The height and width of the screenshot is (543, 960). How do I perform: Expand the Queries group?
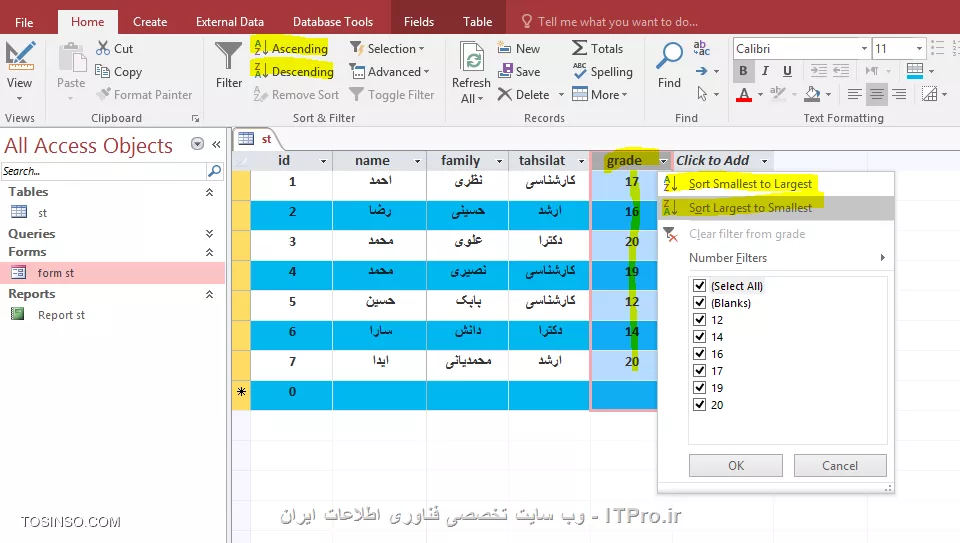point(209,234)
